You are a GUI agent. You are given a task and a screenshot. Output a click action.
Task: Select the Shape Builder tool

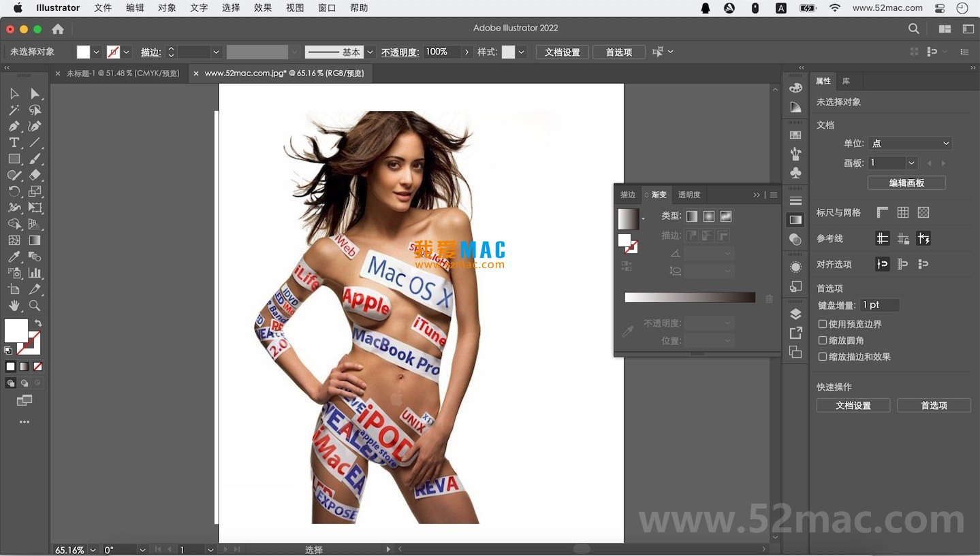pyautogui.click(x=14, y=224)
